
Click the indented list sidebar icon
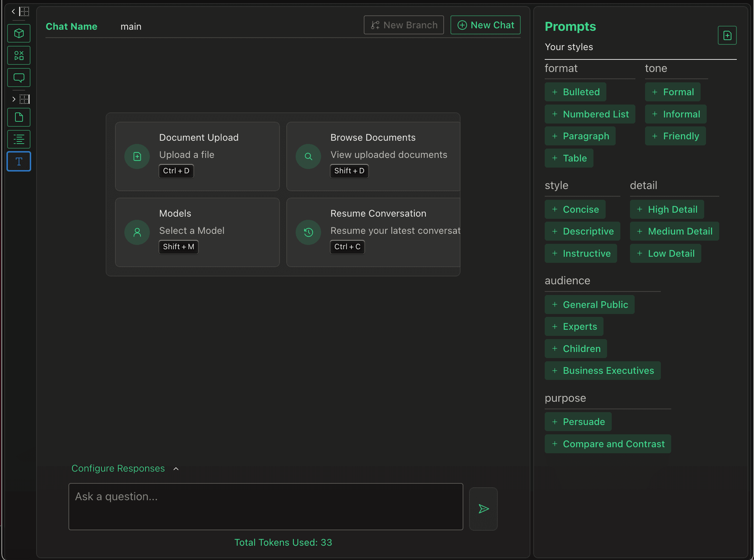19,139
